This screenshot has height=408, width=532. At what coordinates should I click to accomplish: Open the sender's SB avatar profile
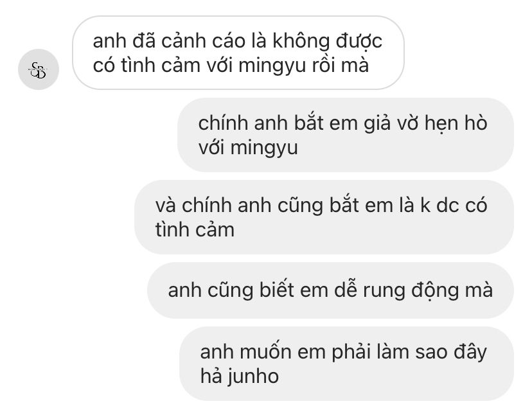[39, 69]
